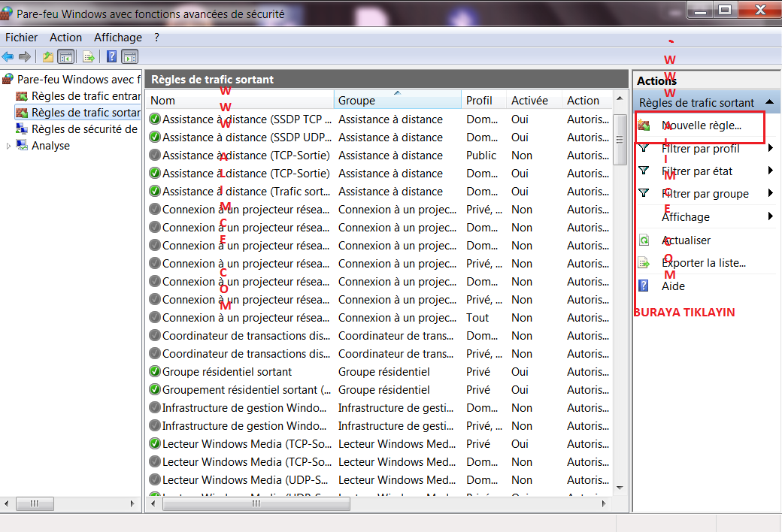Toggle the Action pane toolbar icon

(129, 57)
